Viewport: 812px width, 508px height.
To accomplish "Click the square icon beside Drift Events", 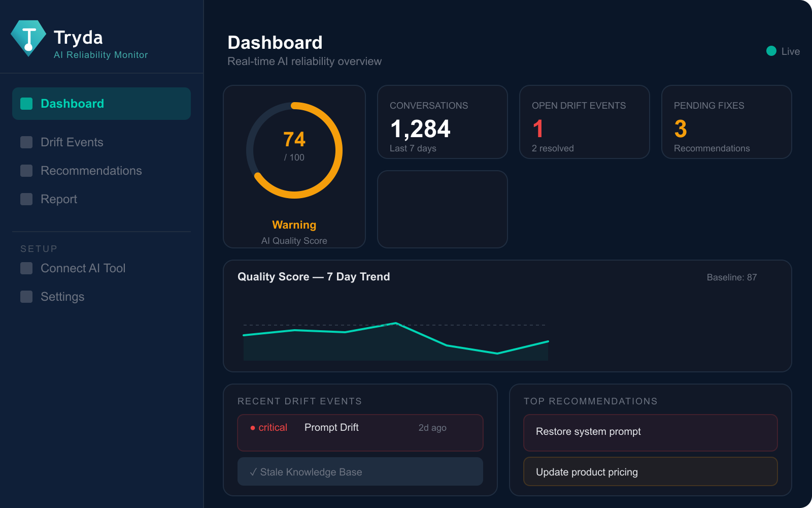I will (26, 142).
